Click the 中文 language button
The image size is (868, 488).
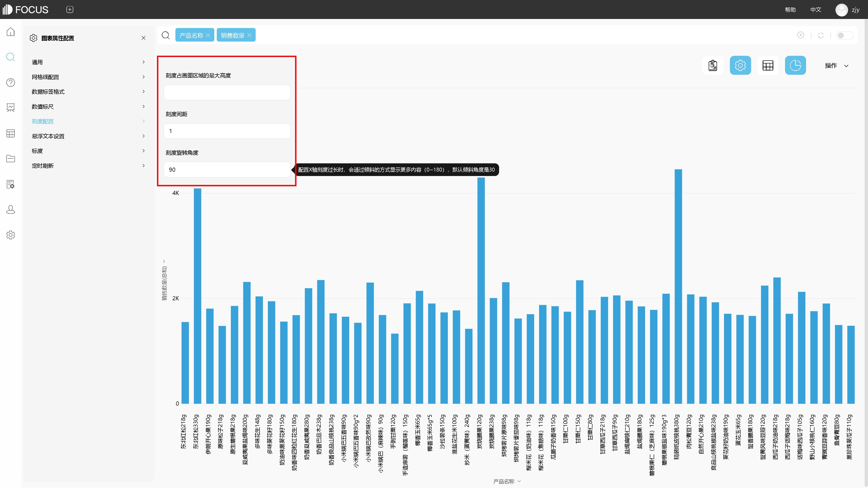(815, 9)
